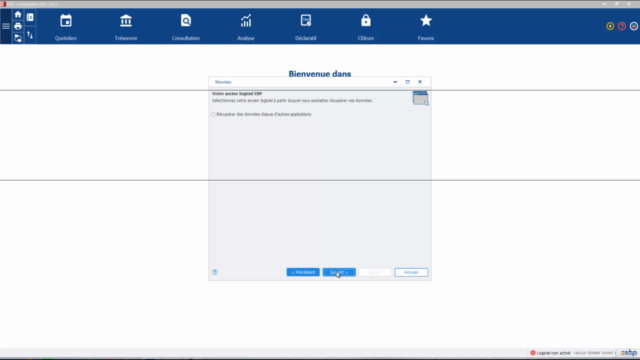Check Récupérer des données depuis d'autres applications
This screenshot has height=360, width=640.
[x=213, y=114]
